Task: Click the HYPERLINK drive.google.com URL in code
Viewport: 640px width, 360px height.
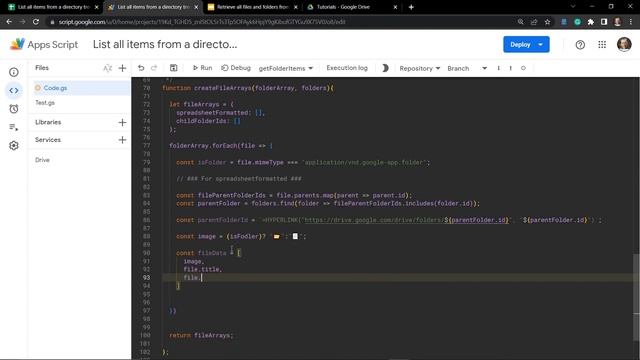Action: click(x=407, y=220)
